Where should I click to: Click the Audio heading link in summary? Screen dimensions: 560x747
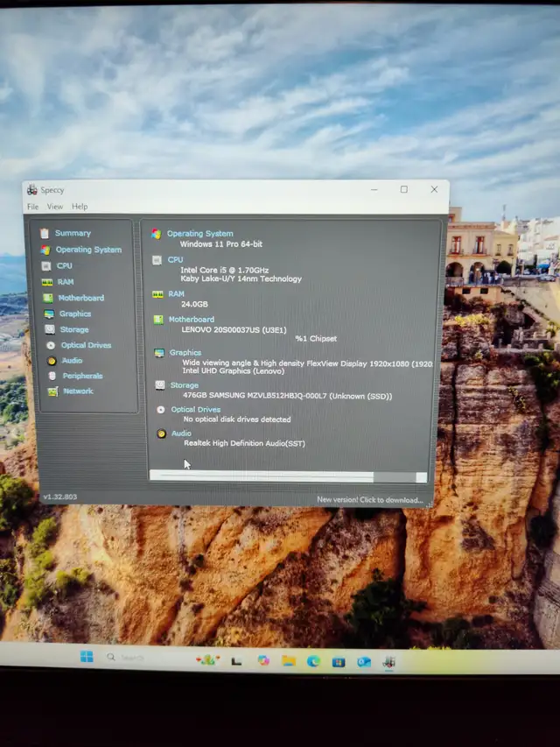coord(181,433)
